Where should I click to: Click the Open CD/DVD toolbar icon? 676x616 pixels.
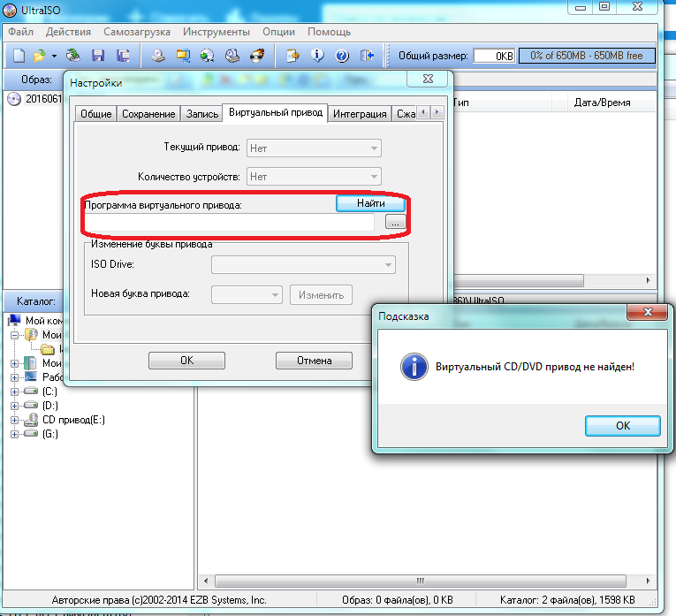pos(72,56)
